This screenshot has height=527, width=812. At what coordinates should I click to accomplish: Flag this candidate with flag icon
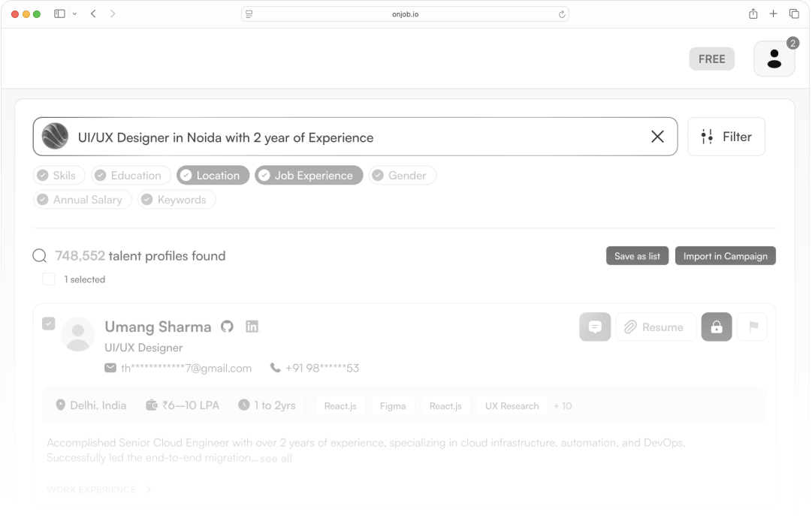click(753, 327)
